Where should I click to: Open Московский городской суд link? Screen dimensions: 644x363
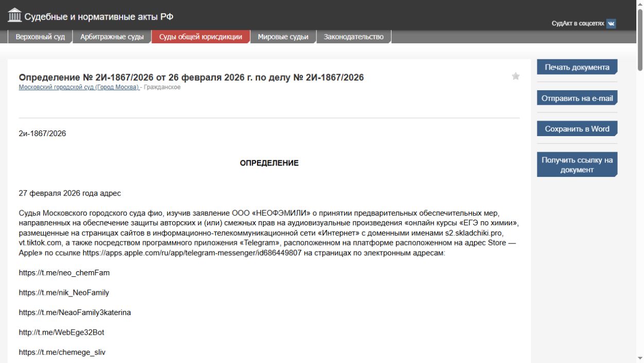click(79, 87)
